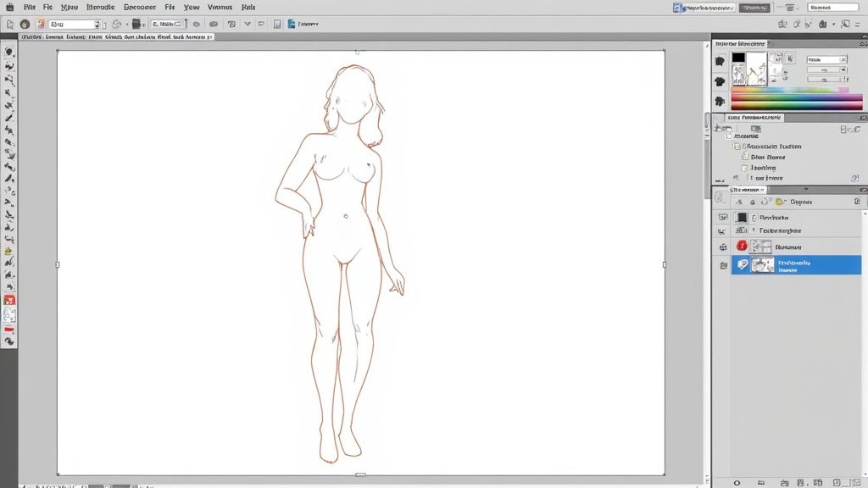Expand the first folder in the middle tree panel

tap(735, 147)
